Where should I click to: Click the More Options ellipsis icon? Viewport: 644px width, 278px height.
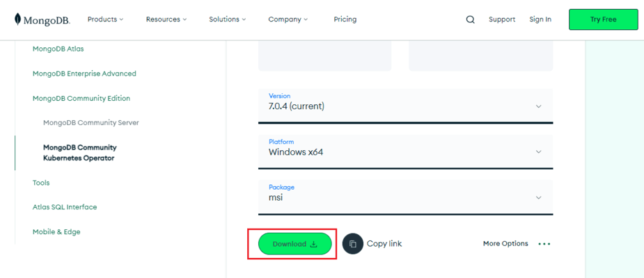(x=544, y=244)
